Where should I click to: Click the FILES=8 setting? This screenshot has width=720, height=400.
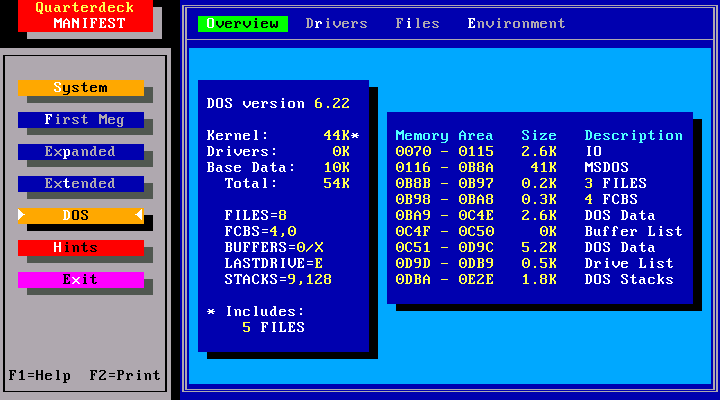pos(256,215)
